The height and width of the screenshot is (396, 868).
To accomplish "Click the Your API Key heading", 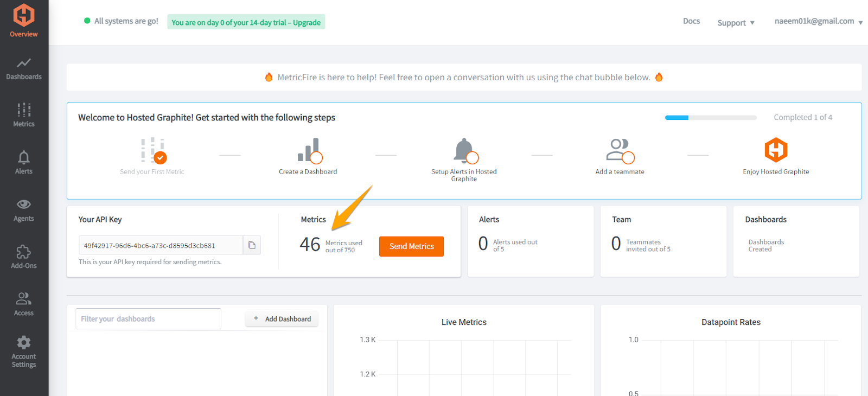I will pos(100,220).
